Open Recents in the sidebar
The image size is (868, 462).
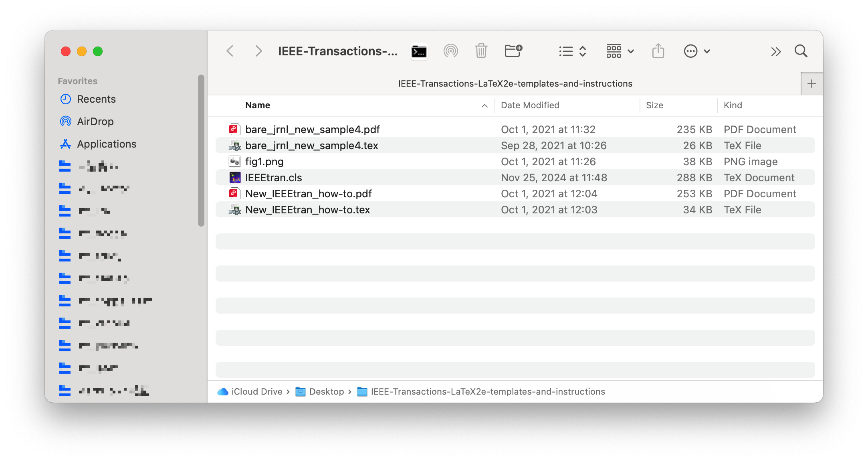pos(96,99)
